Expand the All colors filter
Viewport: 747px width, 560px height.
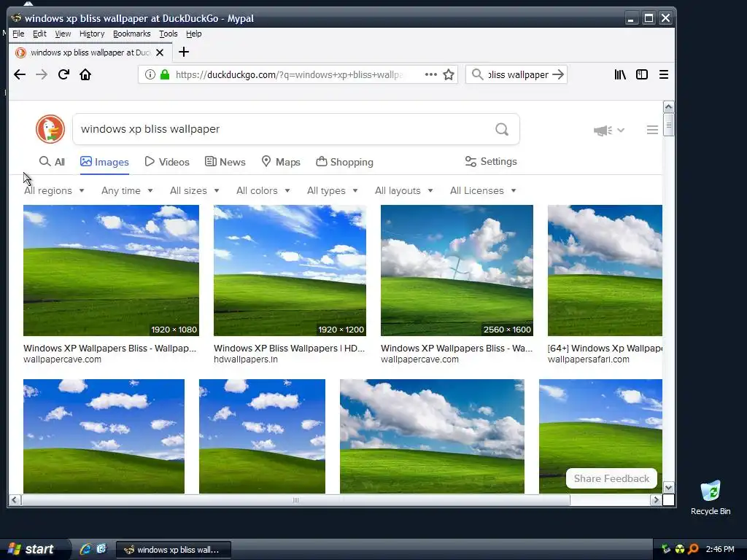coord(263,190)
